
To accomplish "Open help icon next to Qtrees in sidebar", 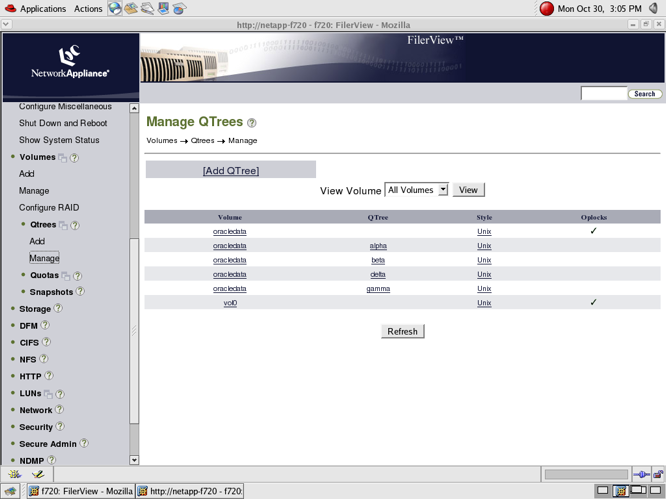I will (75, 226).
